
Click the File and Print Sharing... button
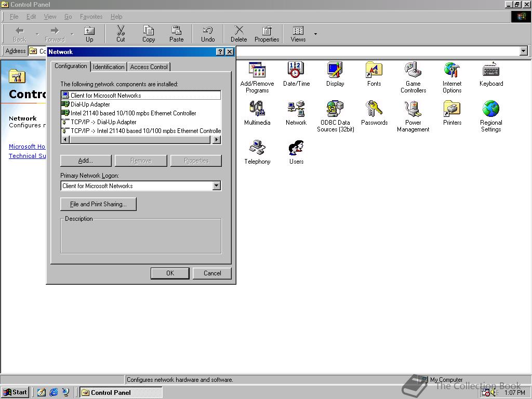click(98, 204)
